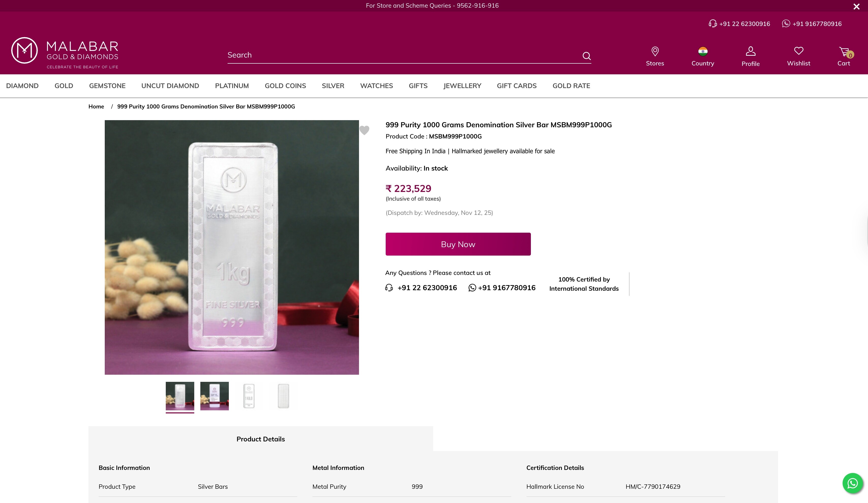Select the second product thumbnail image
The height and width of the screenshot is (503, 868).
coord(214,396)
